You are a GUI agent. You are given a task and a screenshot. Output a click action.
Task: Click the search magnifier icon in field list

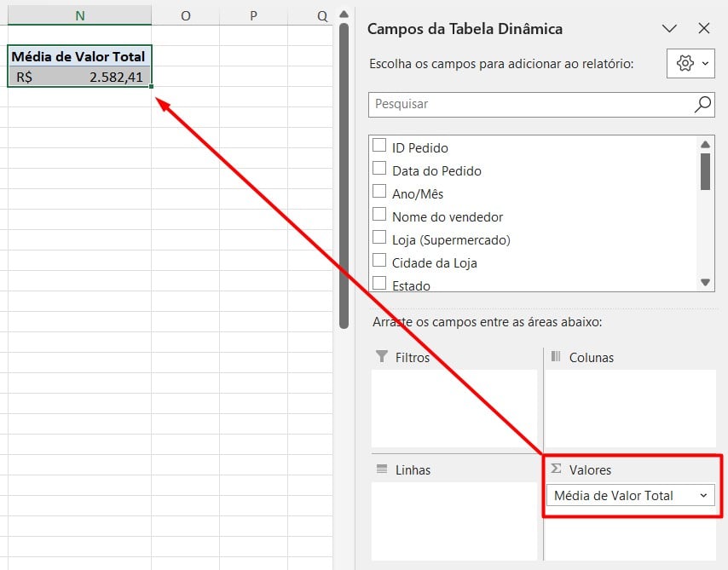tap(702, 104)
